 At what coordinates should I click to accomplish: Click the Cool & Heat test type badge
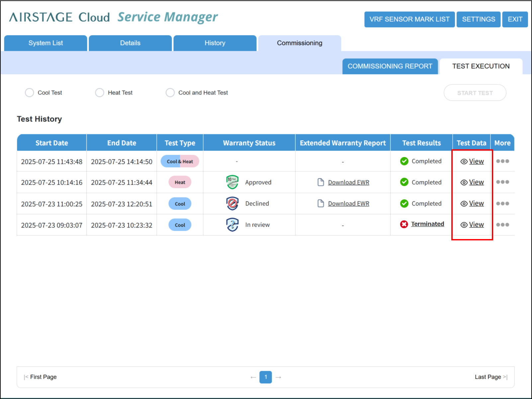click(180, 161)
